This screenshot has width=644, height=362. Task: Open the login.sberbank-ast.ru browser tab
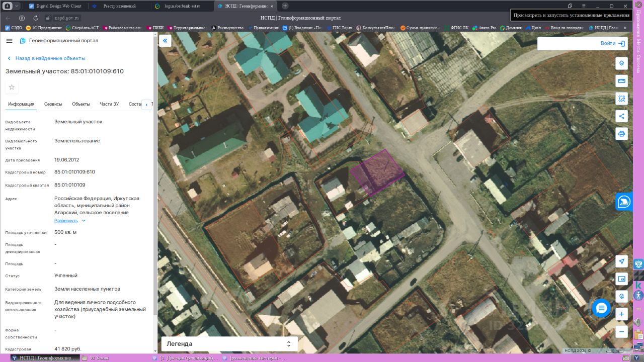(x=182, y=6)
